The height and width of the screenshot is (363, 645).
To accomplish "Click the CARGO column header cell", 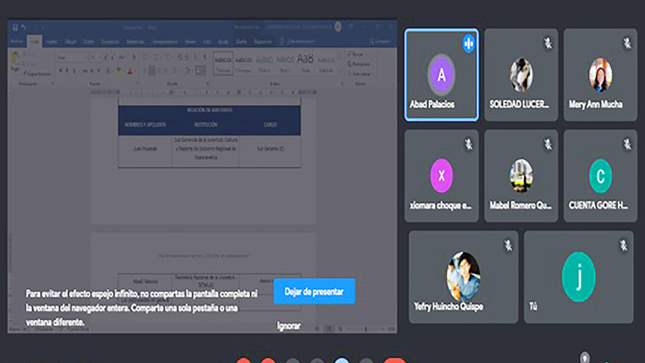I will point(270,125).
